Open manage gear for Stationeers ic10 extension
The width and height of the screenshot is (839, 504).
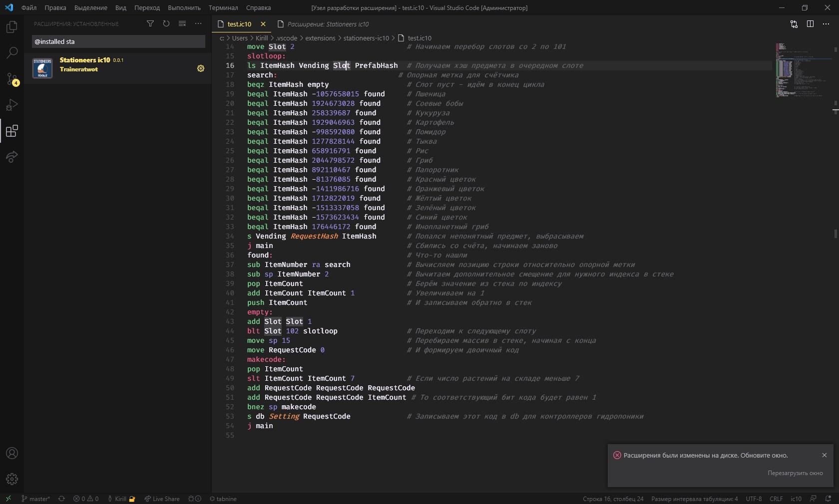click(x=201, y=68)
